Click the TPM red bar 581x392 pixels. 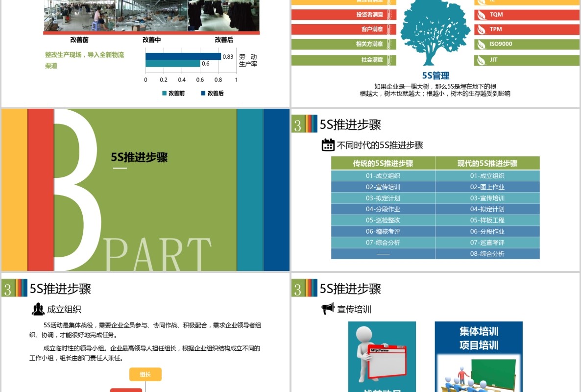(527, 29)
